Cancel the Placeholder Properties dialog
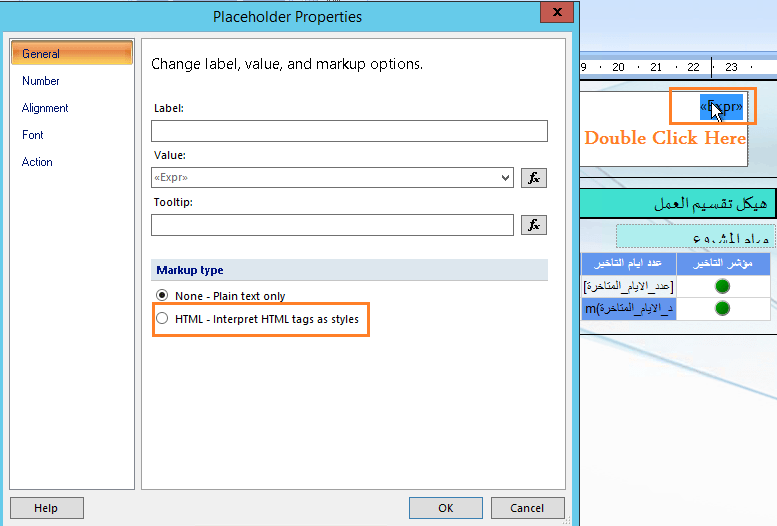777x526 pixels. [x=527, y=508]
